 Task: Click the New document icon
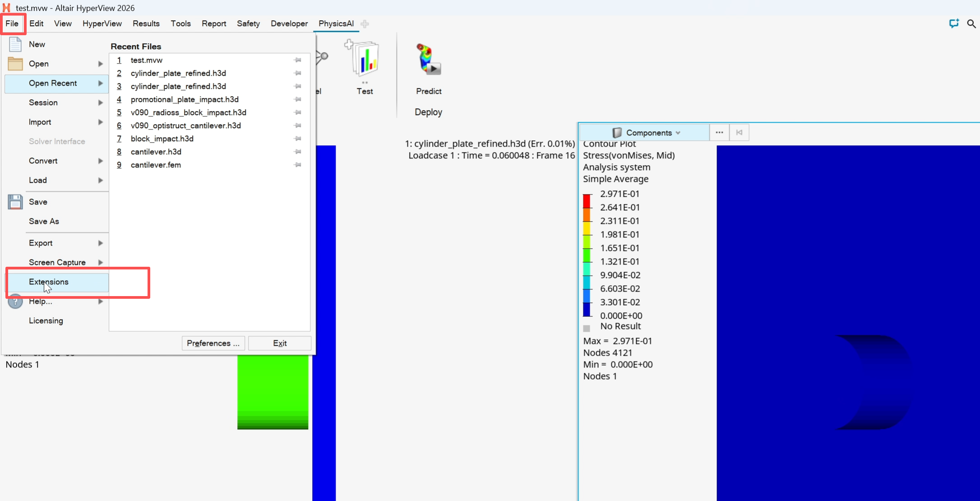(x=15, y=44)
